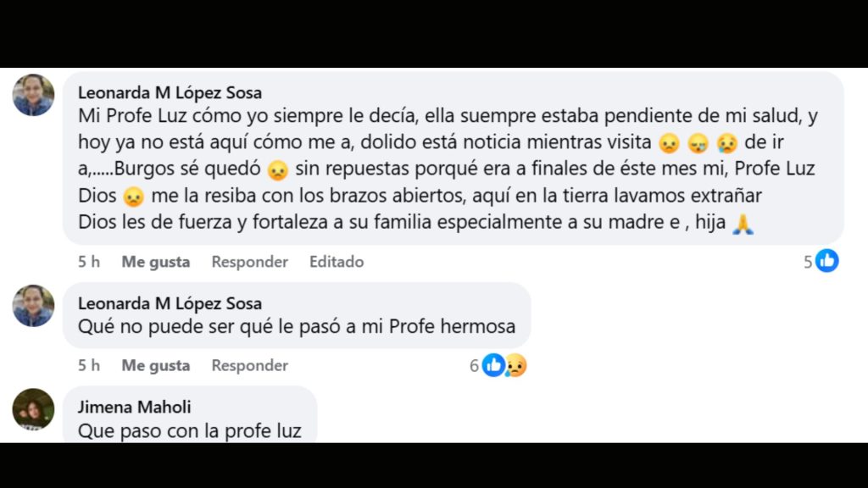Click 'Me gusta' on the first comment
868x488 pixels.
click(155, 262)
